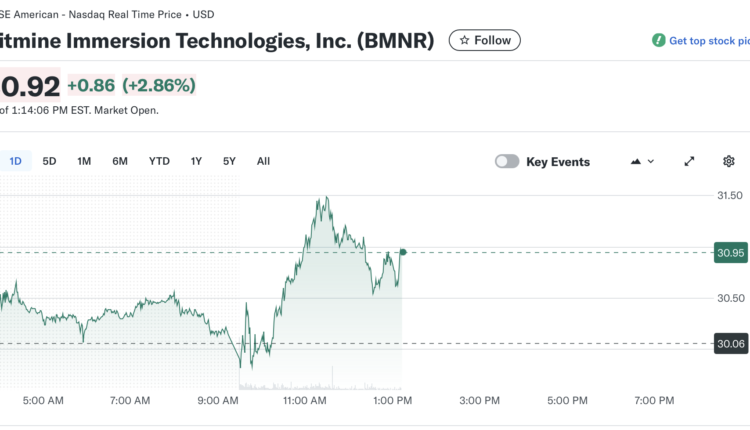Expand chart to full screen
The image size is (750, 430).
pyautogui.click(x=689, y=161)
